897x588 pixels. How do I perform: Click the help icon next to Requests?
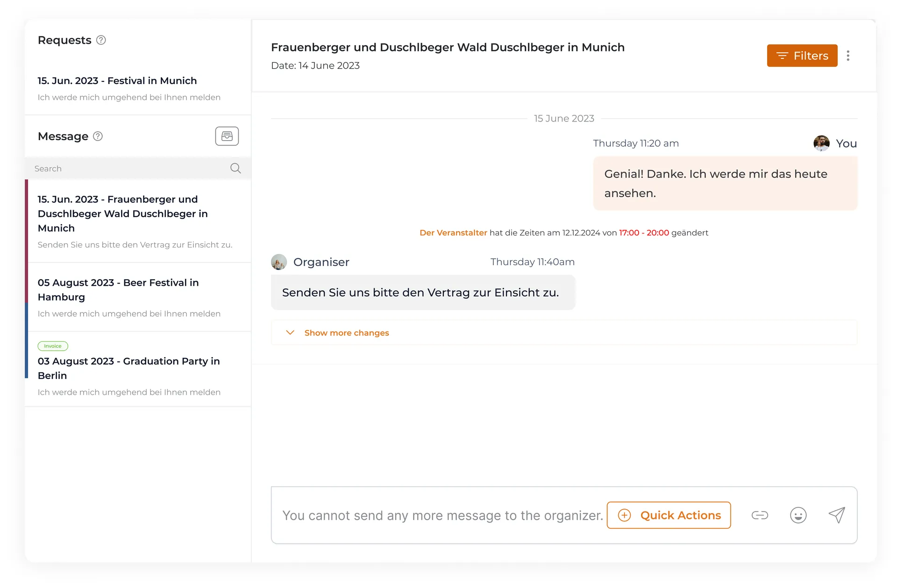point(101,40)
